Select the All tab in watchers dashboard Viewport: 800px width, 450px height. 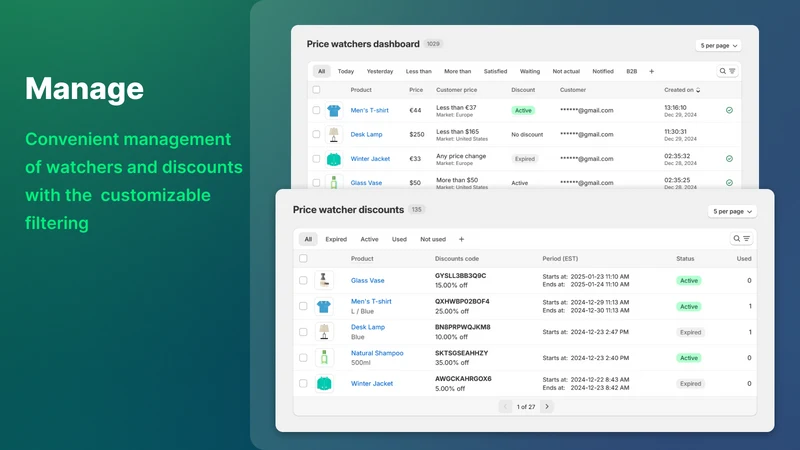321,71
